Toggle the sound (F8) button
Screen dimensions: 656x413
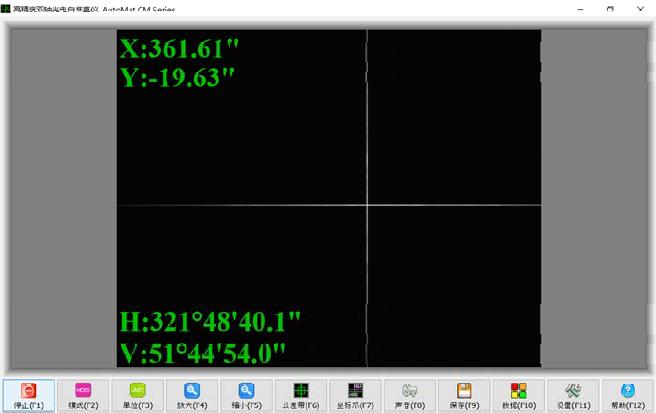tap(409, 395)
